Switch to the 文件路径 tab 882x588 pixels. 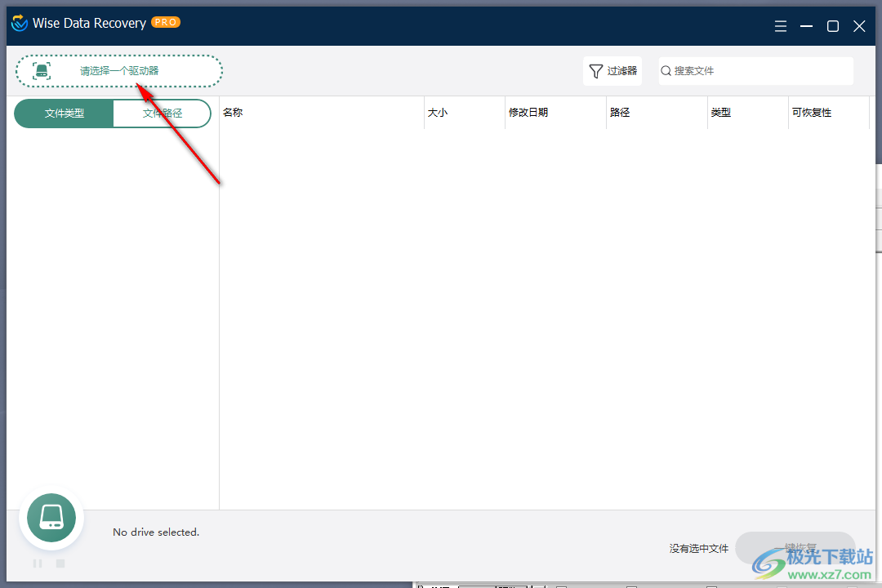click(162, 113)
